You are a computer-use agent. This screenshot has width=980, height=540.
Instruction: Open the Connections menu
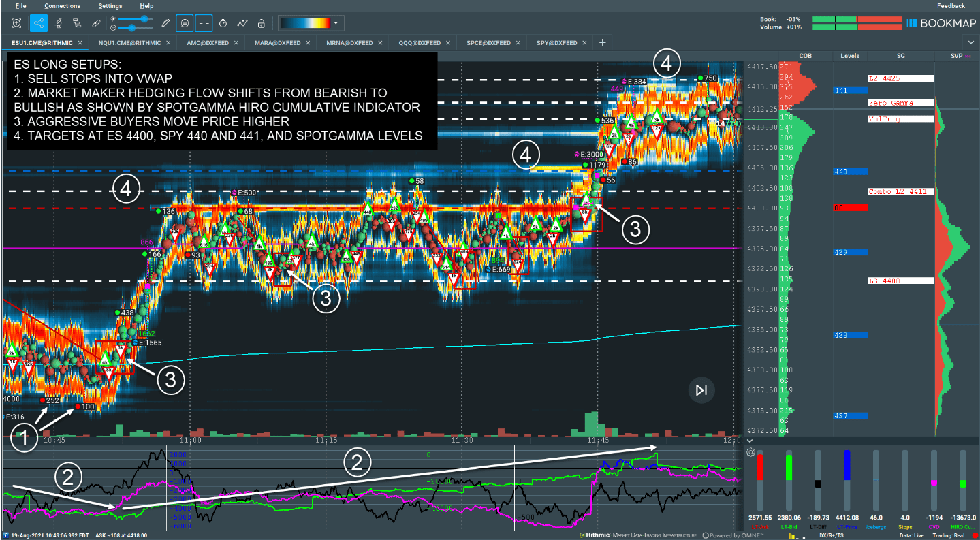[61, 5]
